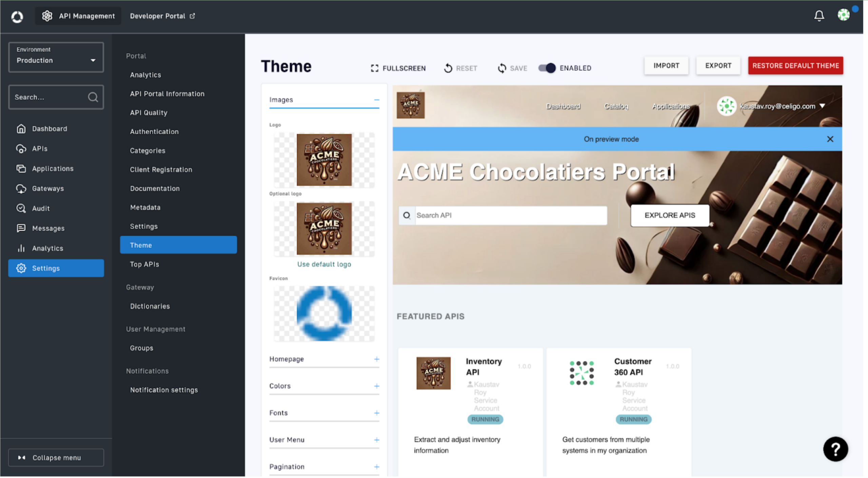
Task: Expand the Homepage section settings
Action: (377, 358)
